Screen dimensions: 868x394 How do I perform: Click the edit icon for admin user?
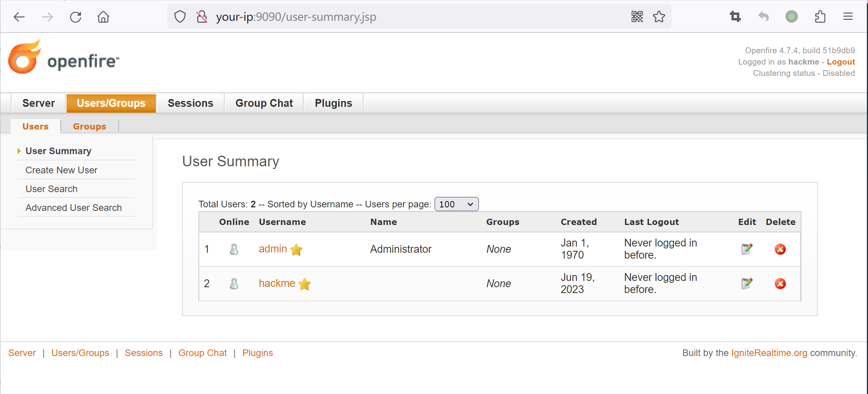click(747, 249)
